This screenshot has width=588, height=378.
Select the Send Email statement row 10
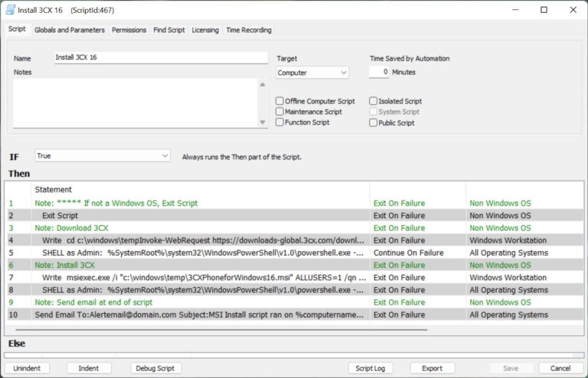tap(199, 314)
